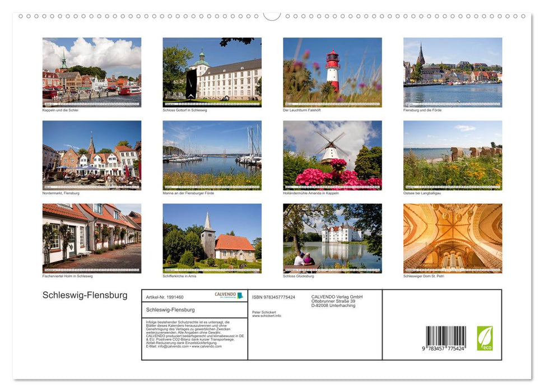Viewport: 544px width, 392px height.
Task: Click the Schleswig-Flensburg title field
Action: 171,309
